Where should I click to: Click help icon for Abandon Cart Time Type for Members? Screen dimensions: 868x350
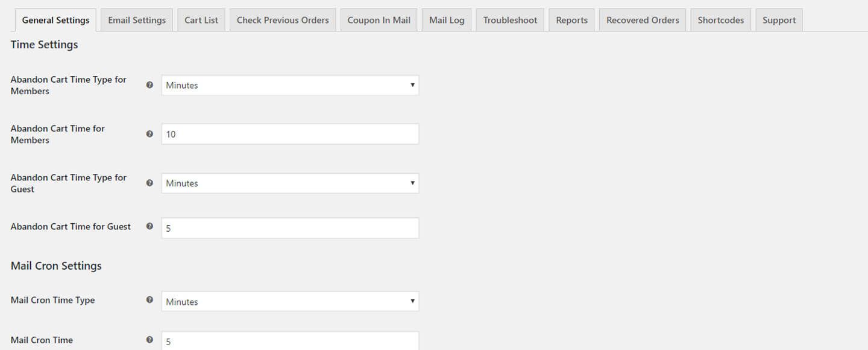[x=149, y=85]
